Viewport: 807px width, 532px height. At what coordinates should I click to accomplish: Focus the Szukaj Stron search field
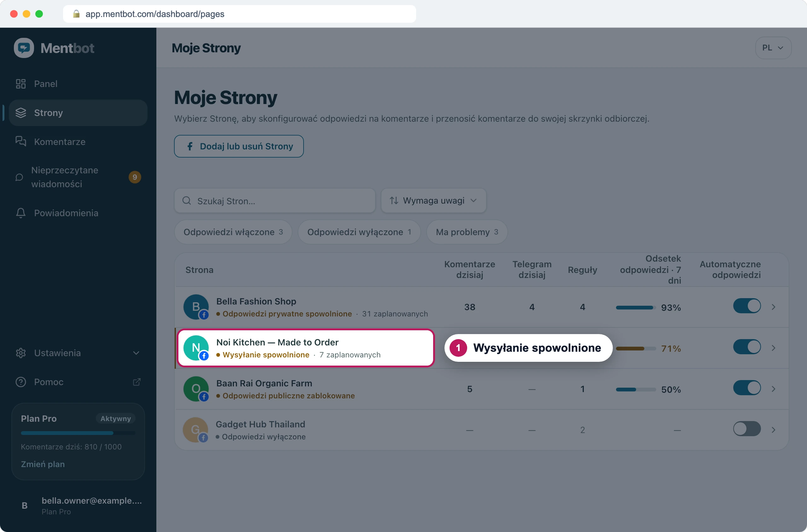(275, 201)
